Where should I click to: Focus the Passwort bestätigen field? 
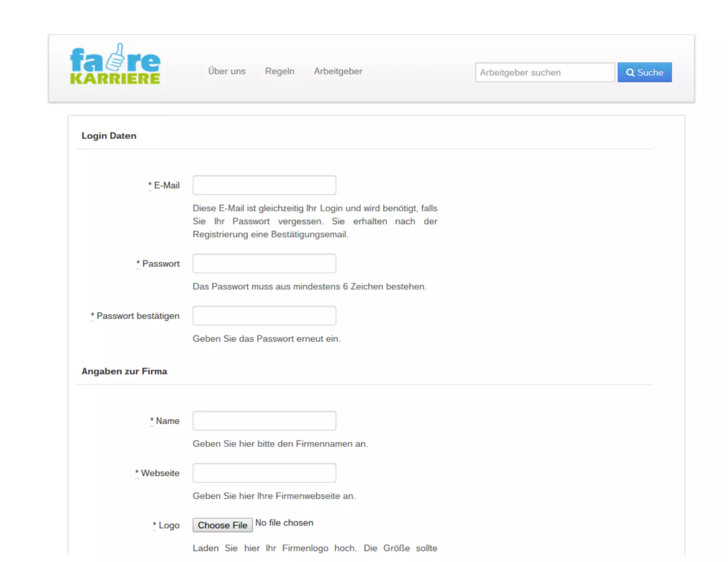pyautogui.click(x=264, y=316)
